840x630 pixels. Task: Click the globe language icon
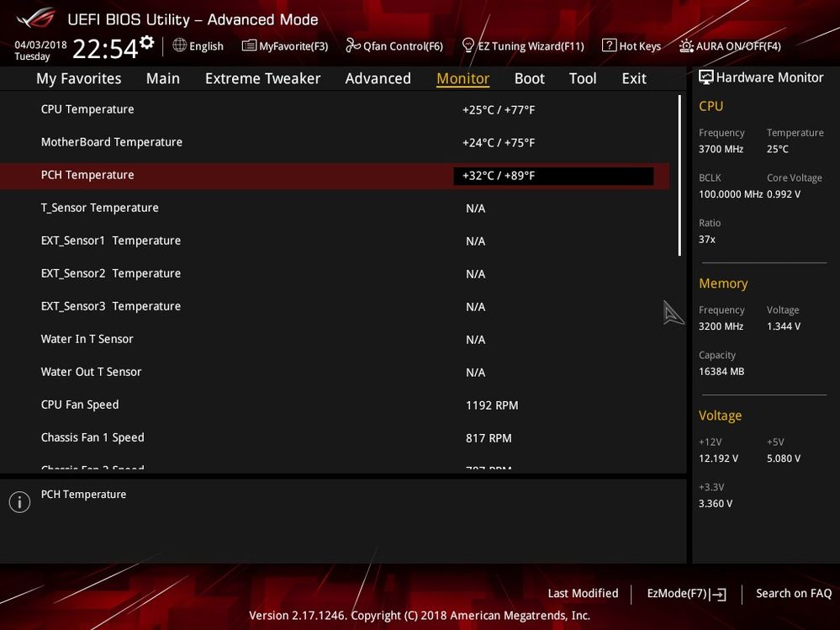(179, 45)
